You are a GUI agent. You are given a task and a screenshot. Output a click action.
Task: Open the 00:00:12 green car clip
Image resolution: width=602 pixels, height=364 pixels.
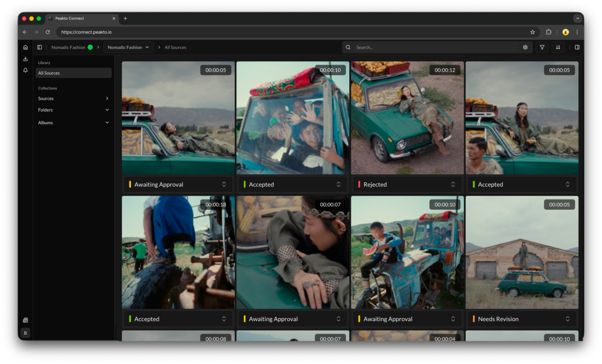[x=407, y=118]
